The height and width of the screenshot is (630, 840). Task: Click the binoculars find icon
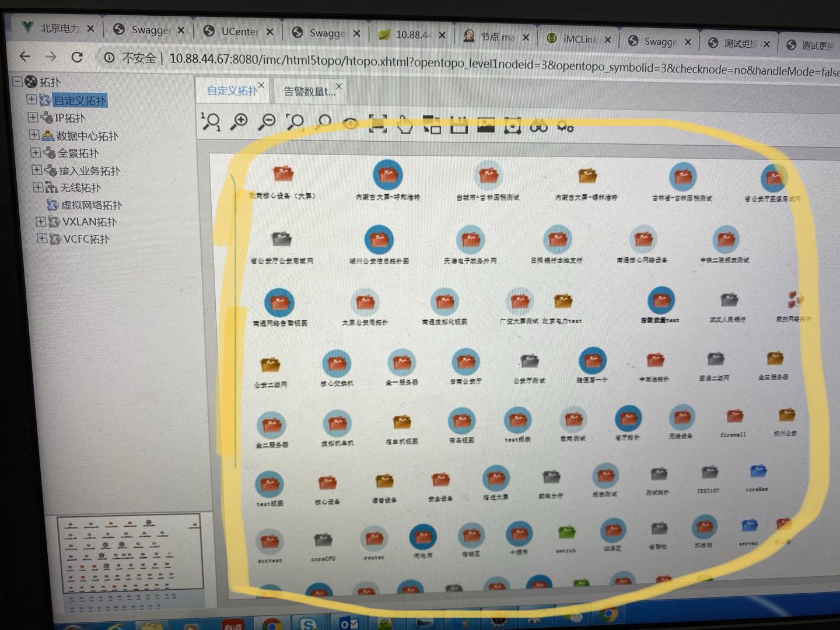[538, 125]
